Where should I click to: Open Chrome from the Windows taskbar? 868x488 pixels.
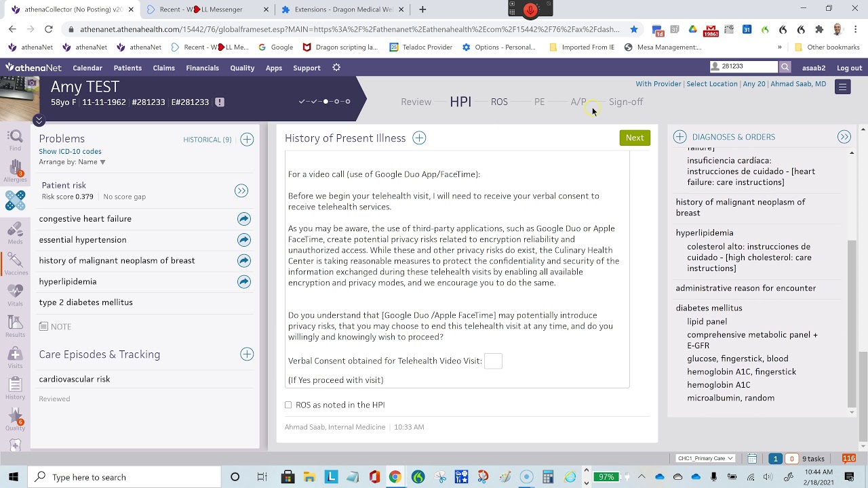[x=395, y=477]
